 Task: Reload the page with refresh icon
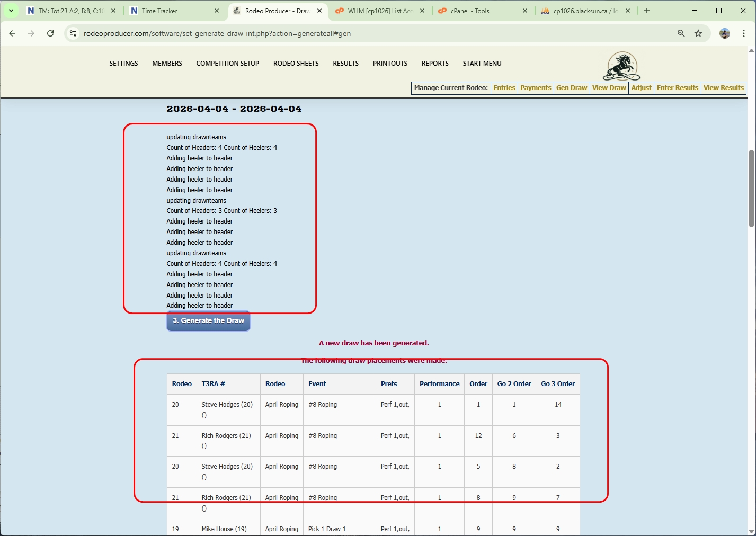pyautogui.click(x=50, y=33)
